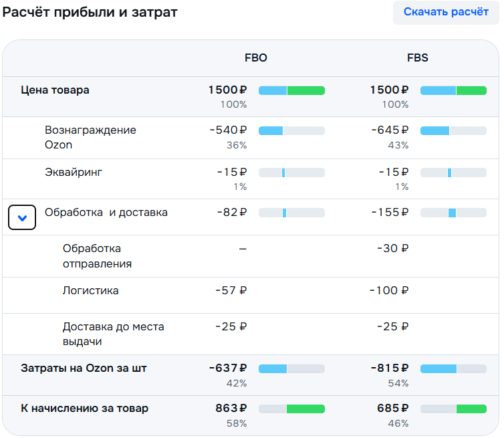Click the Обработка отправления row label

(x=97, y=255)
